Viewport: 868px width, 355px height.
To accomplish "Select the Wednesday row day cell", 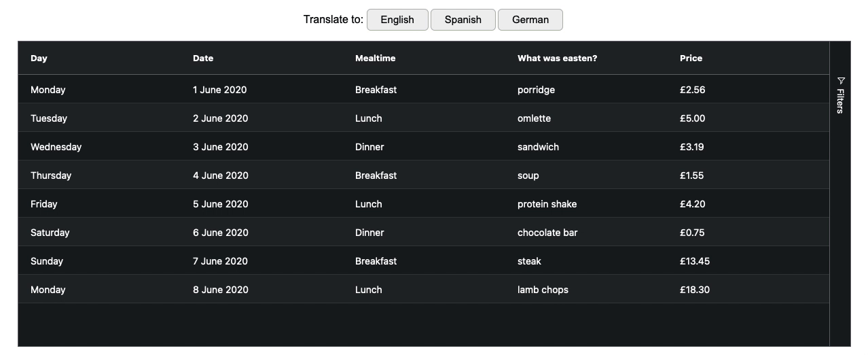I will [99, 147].
